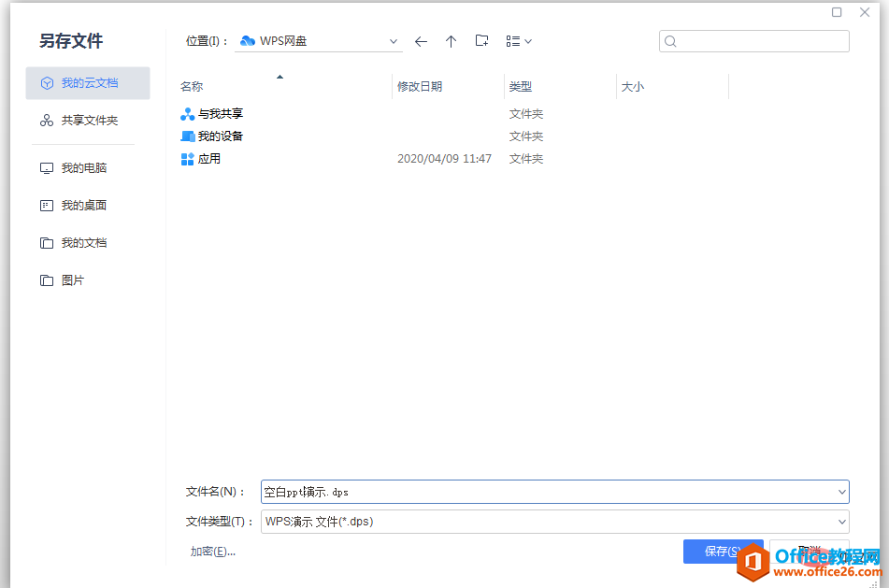Image resolution: width=889 pixels, height=588 pixels.
Task: Click the 我的电脑 monitor icon
Action: pos(47,168)
